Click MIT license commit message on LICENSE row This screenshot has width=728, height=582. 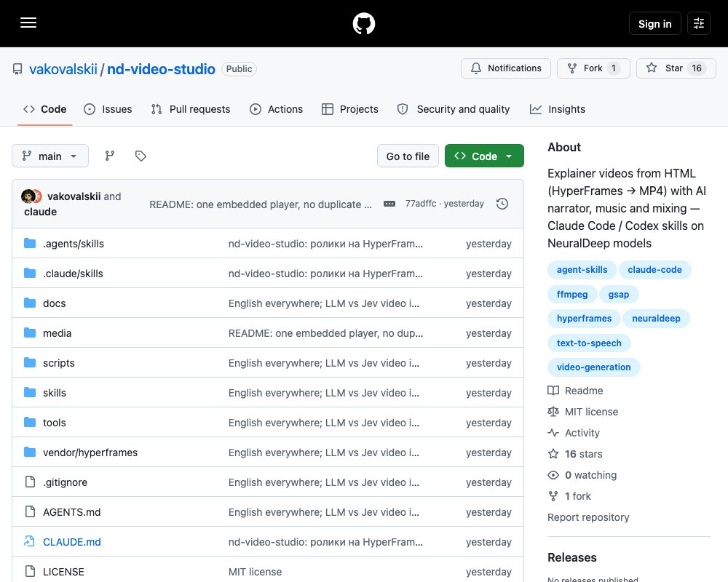point(255,572)
